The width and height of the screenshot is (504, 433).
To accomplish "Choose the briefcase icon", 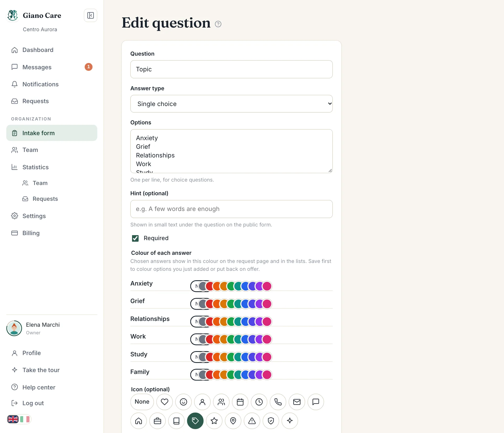I will point(157,421).
